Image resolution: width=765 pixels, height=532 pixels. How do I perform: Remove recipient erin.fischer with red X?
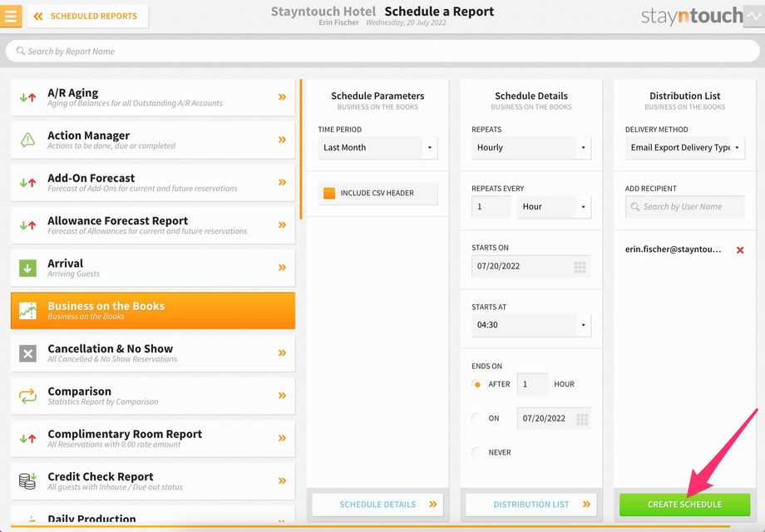(740, 250)
